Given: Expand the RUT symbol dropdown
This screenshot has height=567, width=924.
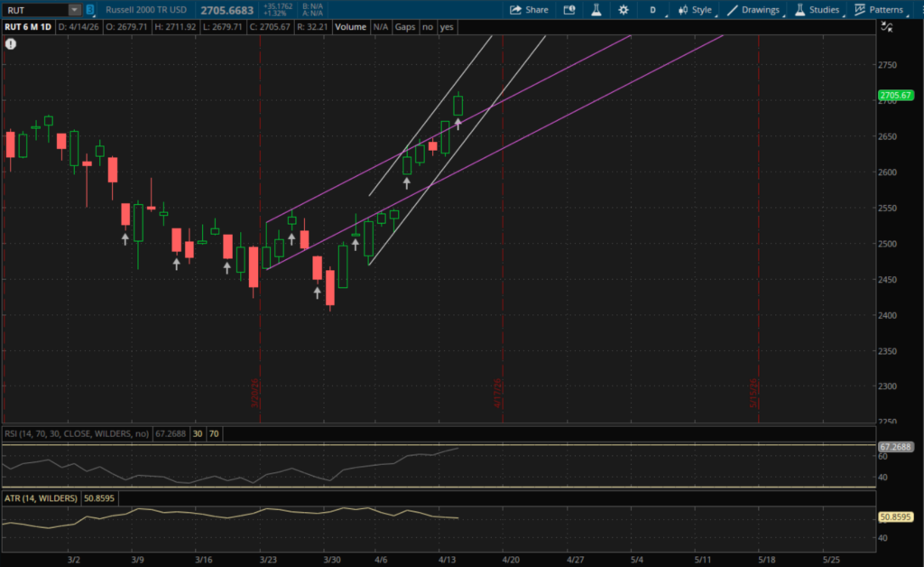Looking at the screenshot, I should (73, 10).
